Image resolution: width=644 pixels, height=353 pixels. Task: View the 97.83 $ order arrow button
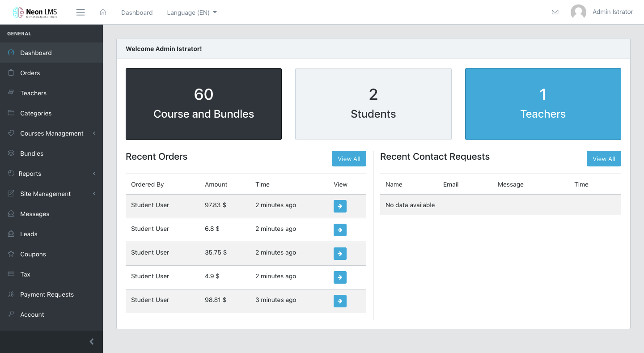click(x=340, y=206)
